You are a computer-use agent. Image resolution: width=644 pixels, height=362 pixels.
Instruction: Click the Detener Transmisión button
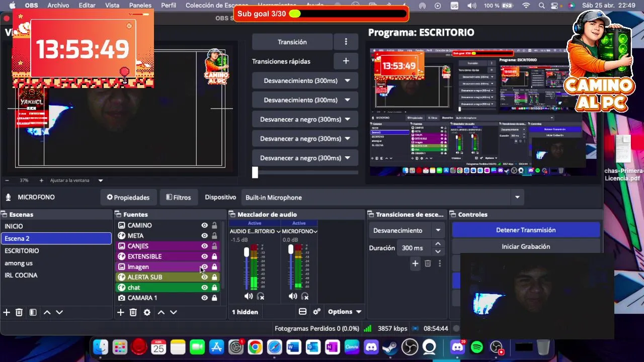[x=526, y=230]
